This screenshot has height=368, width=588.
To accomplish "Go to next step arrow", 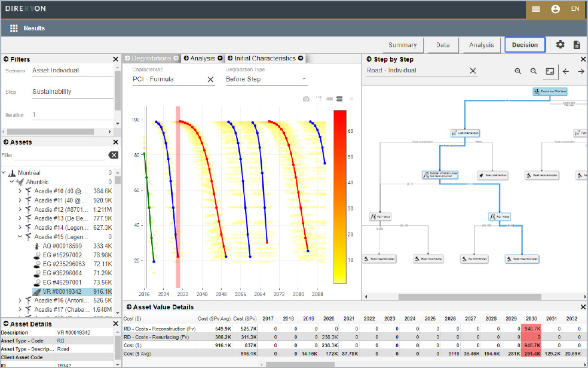I will pyautogui.click(x=581, y=71).
